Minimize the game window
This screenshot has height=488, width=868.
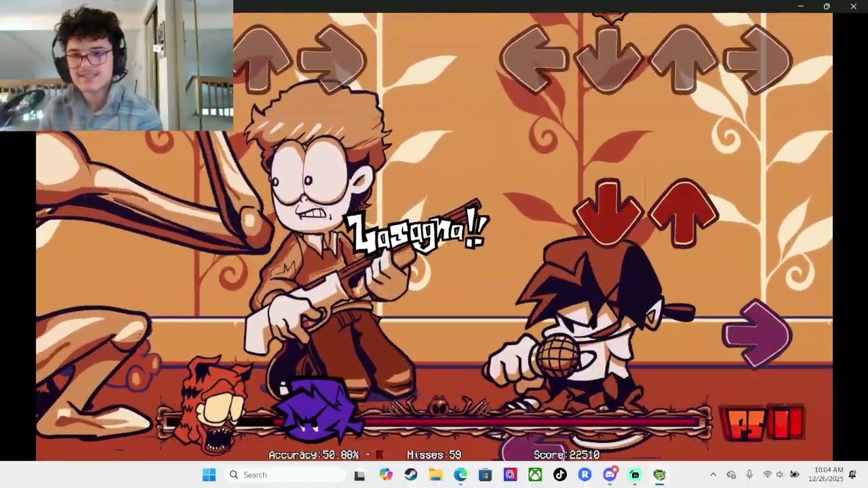tap(800, 6)
